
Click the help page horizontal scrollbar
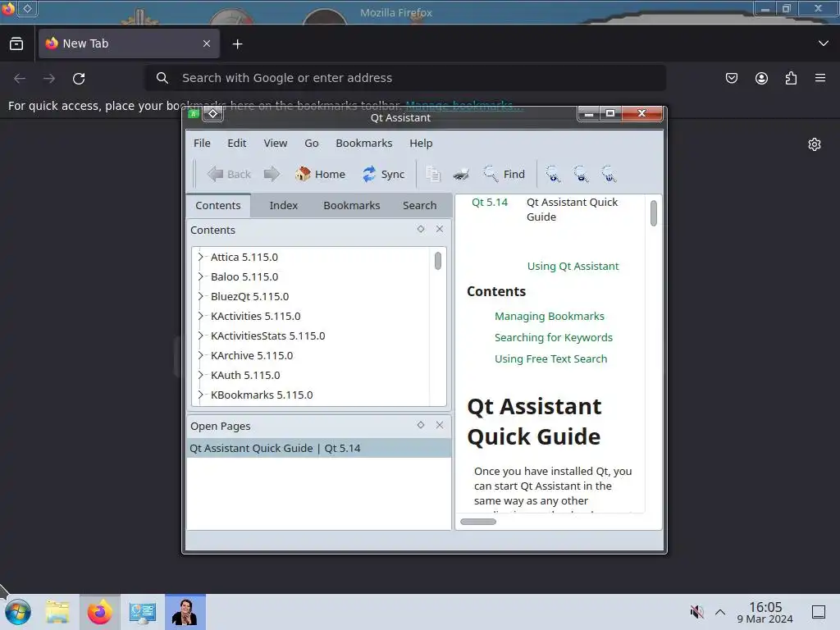pos(478,522)
